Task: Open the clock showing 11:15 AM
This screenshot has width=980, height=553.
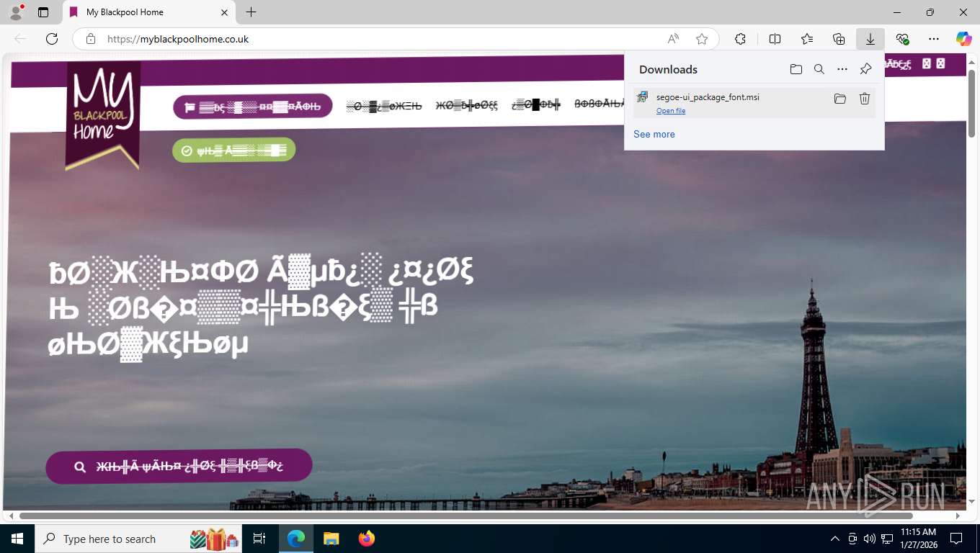Action: point(918,539)
